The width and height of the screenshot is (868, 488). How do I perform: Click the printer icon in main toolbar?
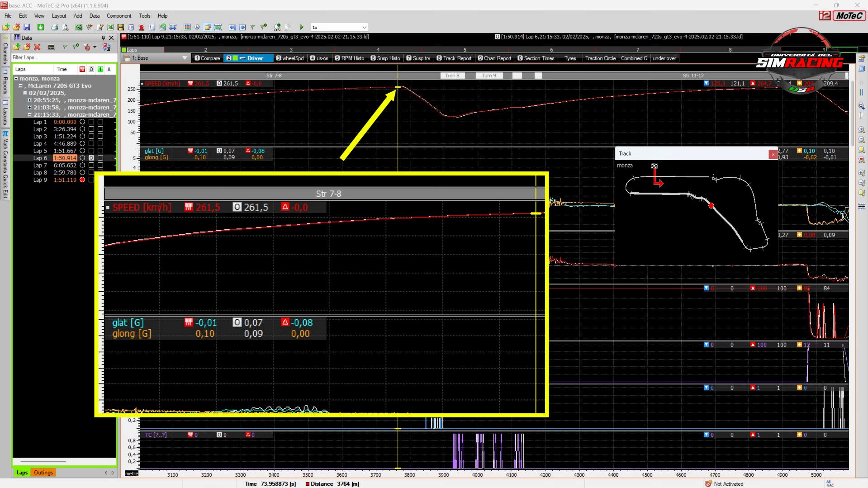click(54, 27)
